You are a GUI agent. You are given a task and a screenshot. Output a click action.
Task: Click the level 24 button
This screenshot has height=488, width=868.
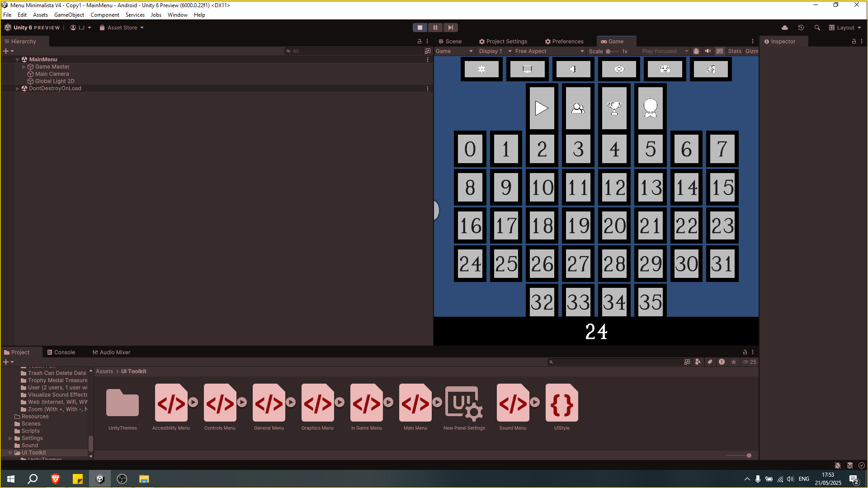click(x=470, y=264)
